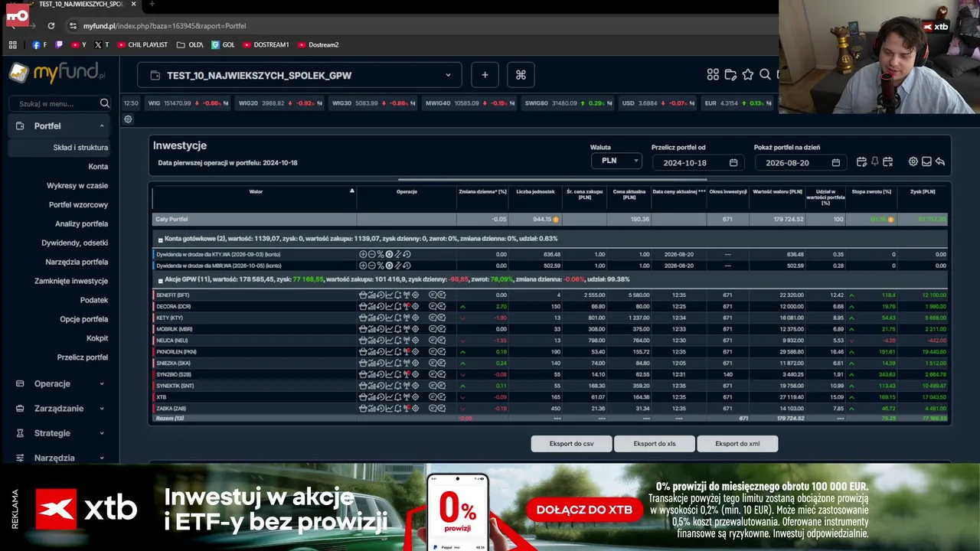980x551 pixels.
Task: Click the alert bell icon for KETY (KTY)
Action: coord(398,318)
